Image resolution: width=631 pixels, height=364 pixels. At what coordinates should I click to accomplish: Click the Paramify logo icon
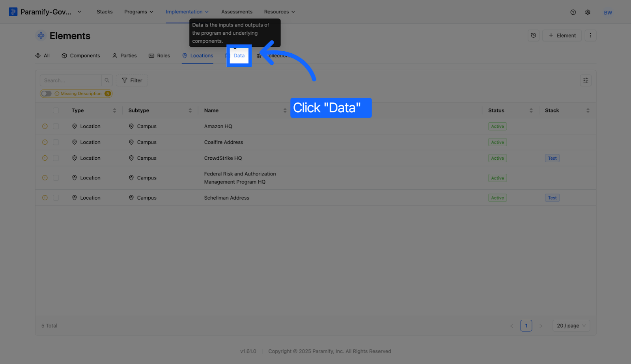coord(13,12)
